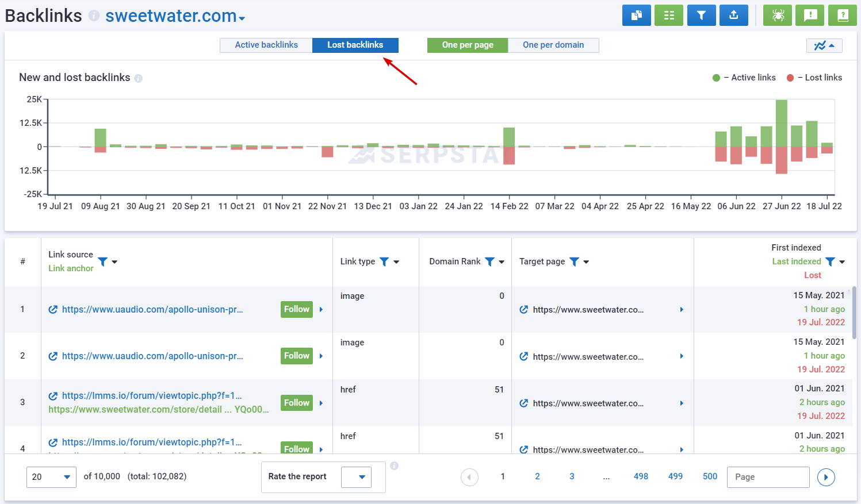
Task: Go to page 498
Action: (641, 476)
